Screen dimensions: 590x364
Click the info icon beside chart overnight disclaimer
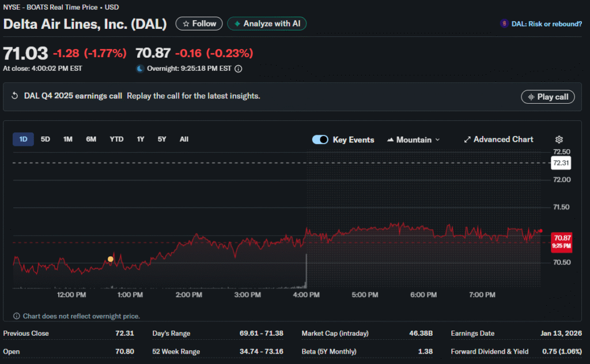17,316
